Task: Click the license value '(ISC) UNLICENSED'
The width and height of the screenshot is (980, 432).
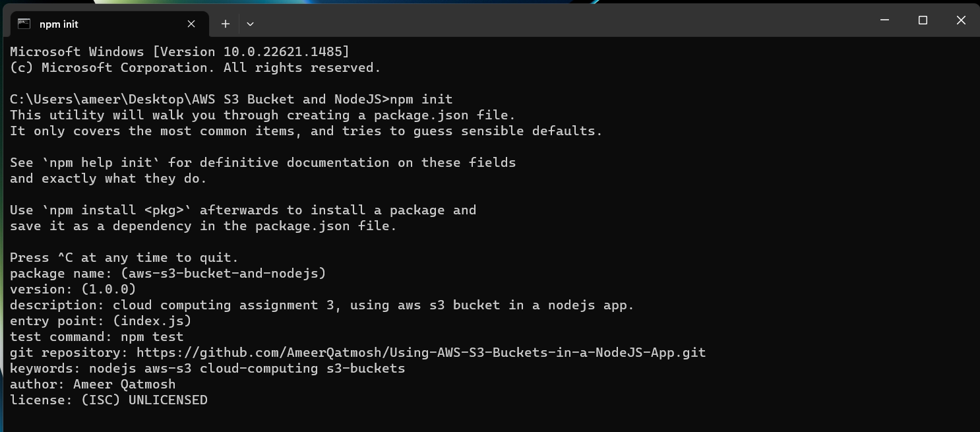Action: click(144, 400)
